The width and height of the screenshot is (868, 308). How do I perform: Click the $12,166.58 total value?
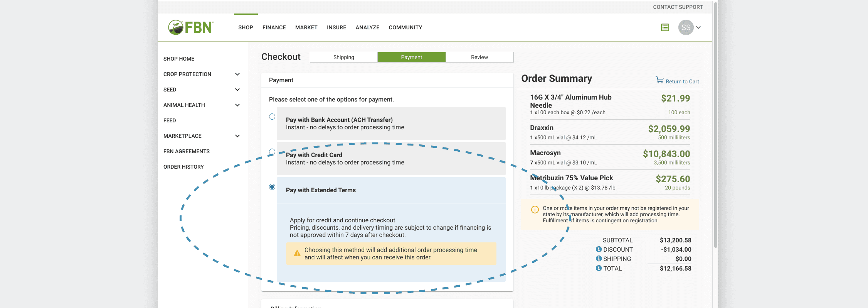pyautogui.click(x=676, y=268)
